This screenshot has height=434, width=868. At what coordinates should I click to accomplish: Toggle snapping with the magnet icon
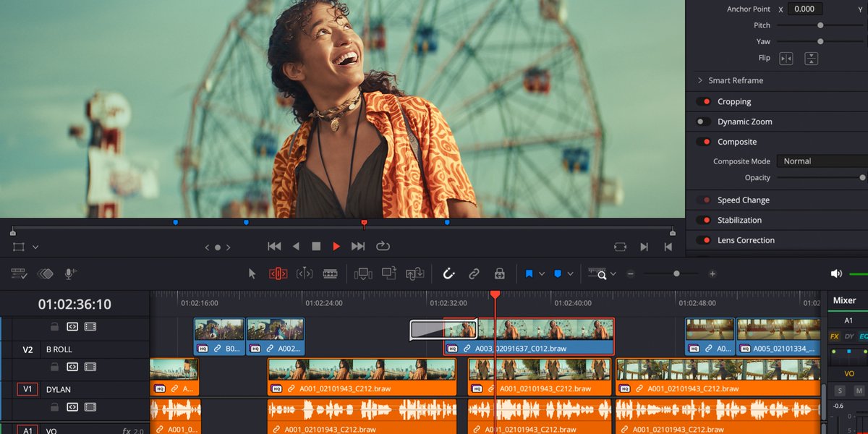pyautogui.click(x=449, y=273)
